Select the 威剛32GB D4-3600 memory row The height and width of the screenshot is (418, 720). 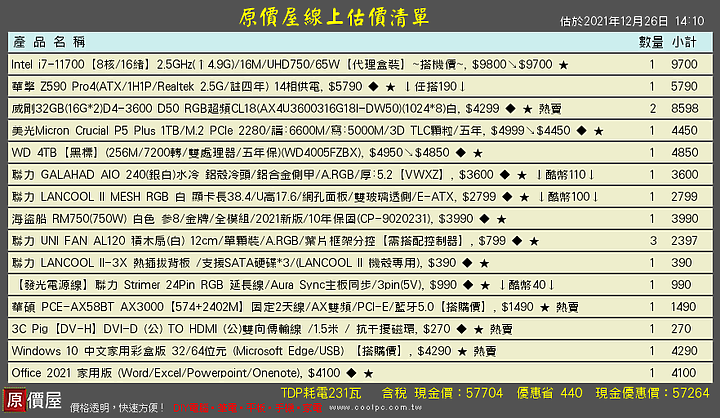coord(360,108)
